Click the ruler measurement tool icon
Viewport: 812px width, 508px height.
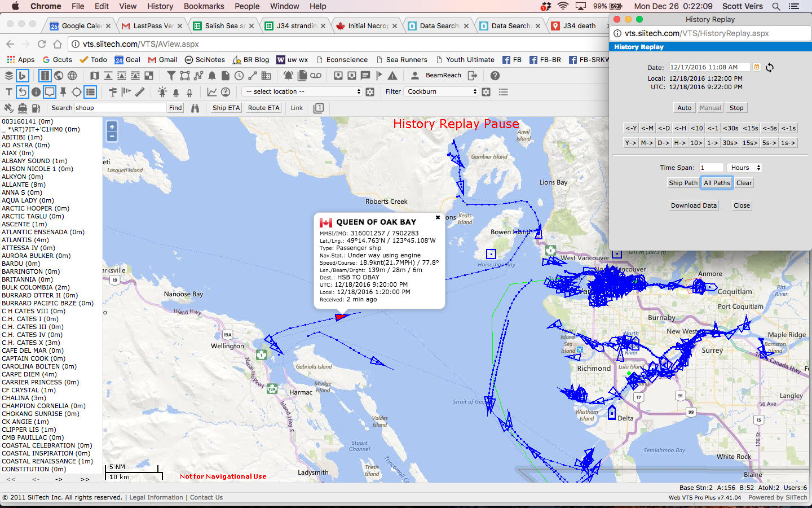(x=140, y=92)
